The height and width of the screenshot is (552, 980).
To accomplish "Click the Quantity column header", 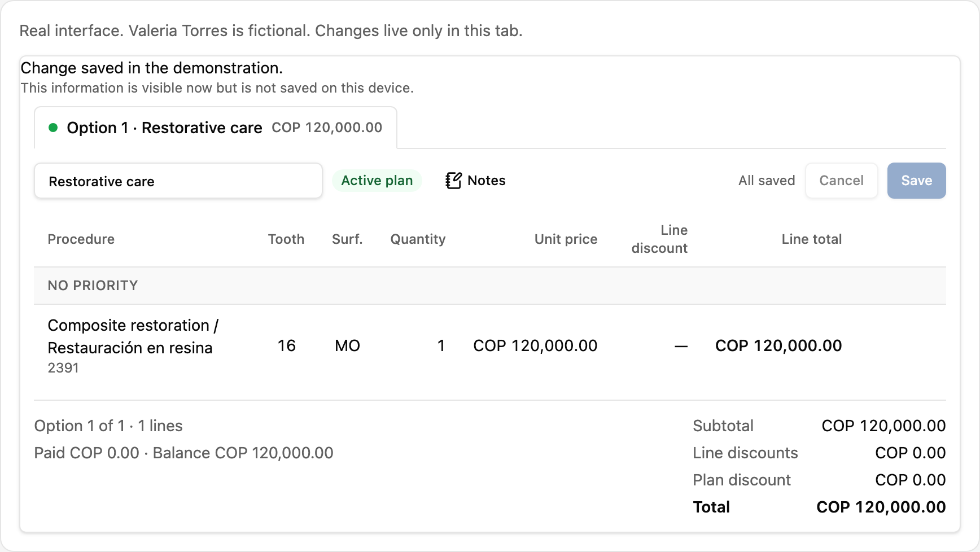I will [418, 239].
